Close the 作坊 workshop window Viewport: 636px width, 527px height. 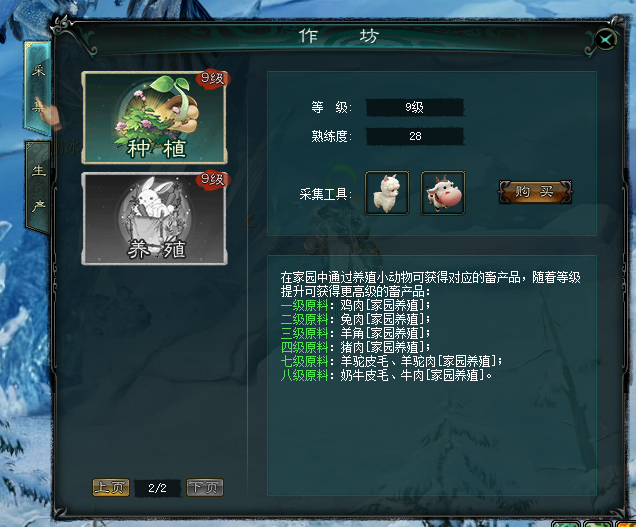(x=606, y=40)
